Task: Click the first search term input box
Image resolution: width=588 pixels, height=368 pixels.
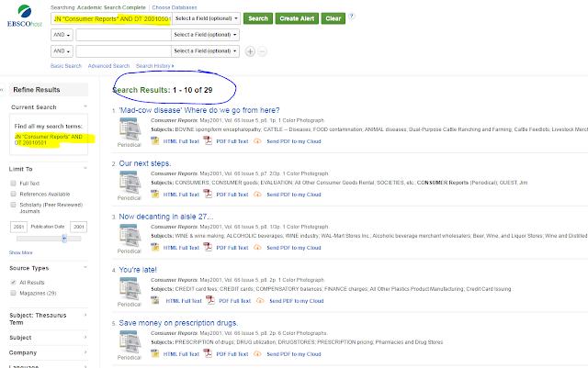Action: point(111,18)
